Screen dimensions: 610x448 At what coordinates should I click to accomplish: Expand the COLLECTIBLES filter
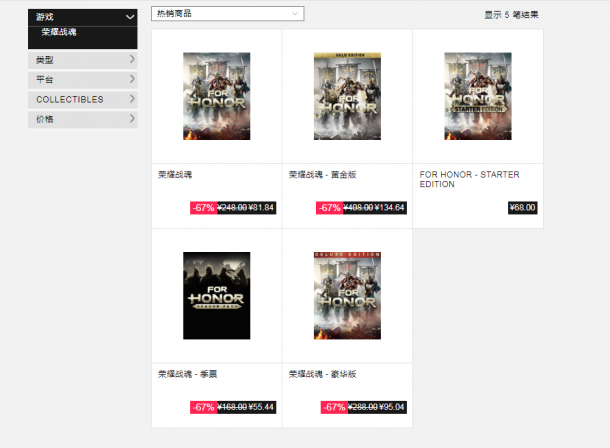click(82, 100)
